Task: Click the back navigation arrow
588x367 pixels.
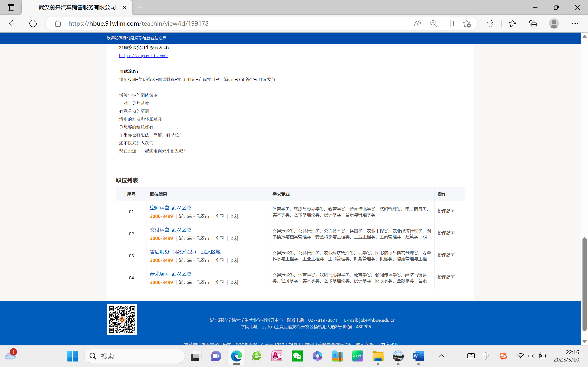Action: 13,23
